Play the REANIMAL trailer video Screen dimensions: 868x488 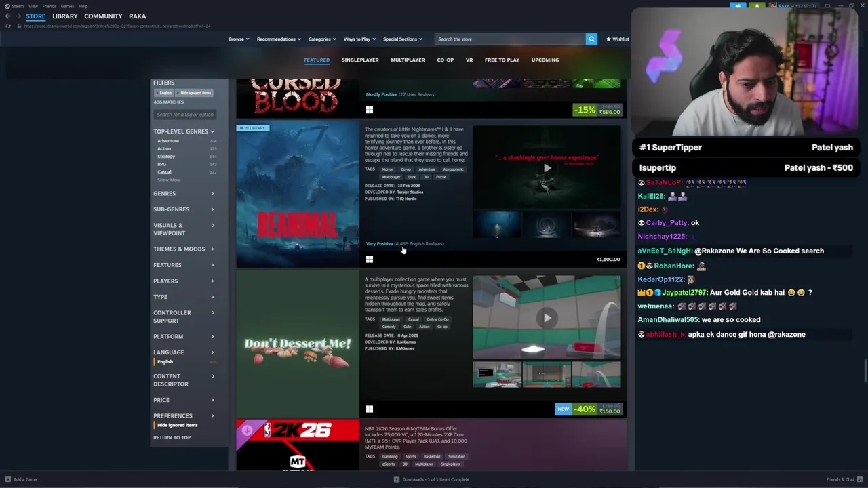point(547,168)
